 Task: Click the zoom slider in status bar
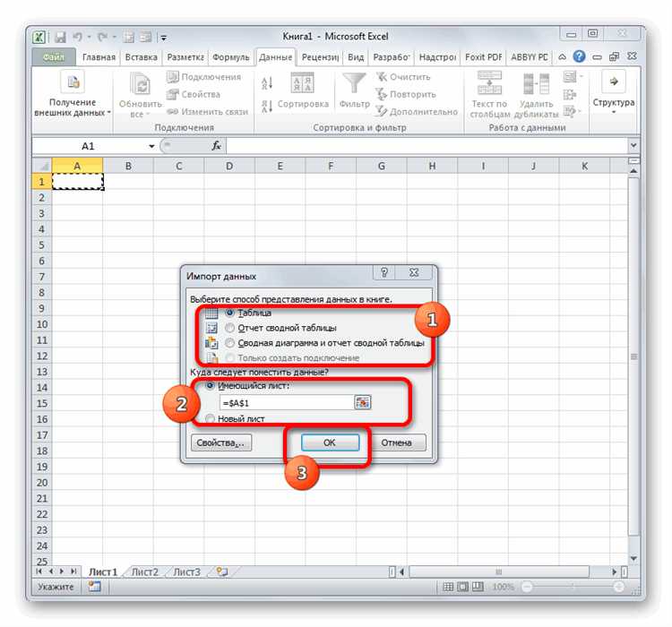click(x=573, y=587)
